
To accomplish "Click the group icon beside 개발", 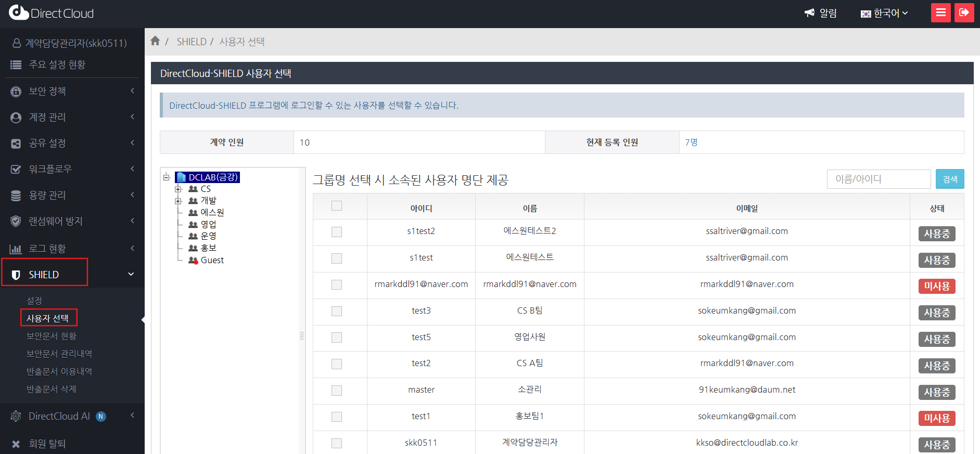I will [193, 201].
